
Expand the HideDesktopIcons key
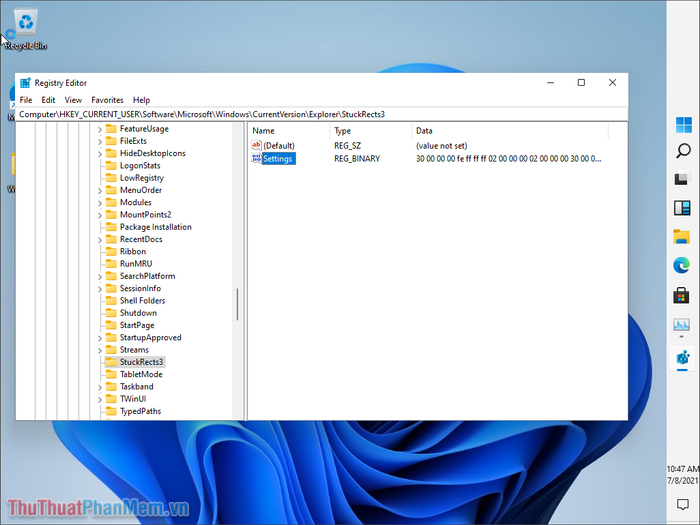(x=100, y=154)
